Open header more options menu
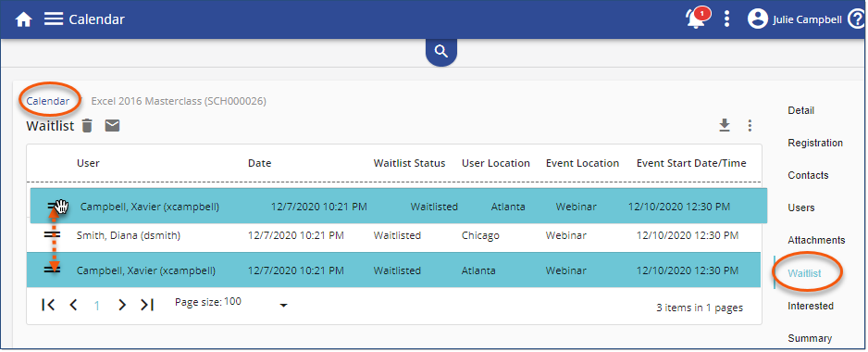 (x=726, y=19)
